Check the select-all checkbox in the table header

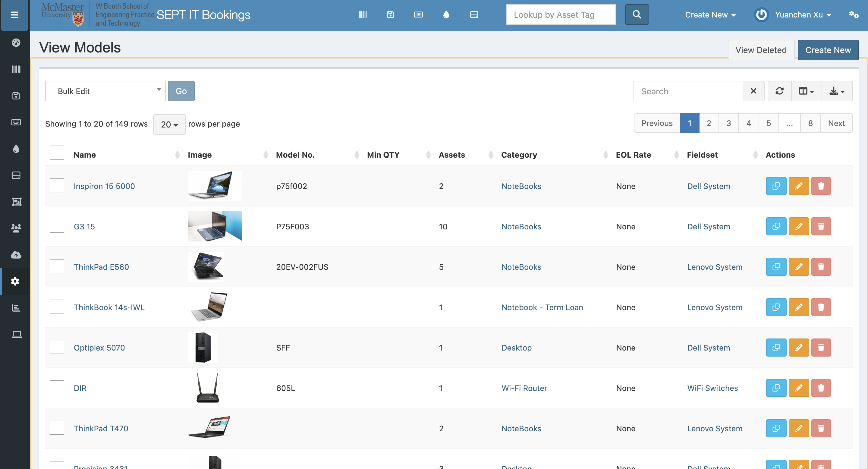click(x=57, y=153)
